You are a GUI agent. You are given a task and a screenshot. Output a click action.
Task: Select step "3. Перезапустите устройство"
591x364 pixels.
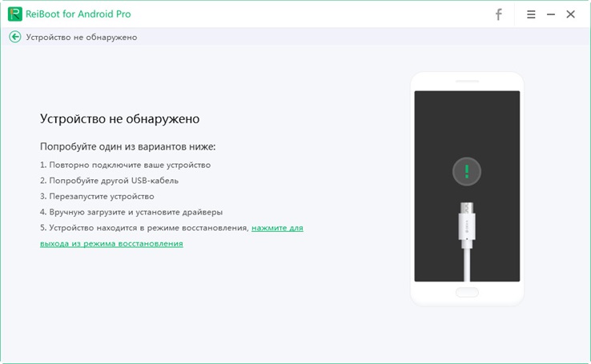[97, 197]
